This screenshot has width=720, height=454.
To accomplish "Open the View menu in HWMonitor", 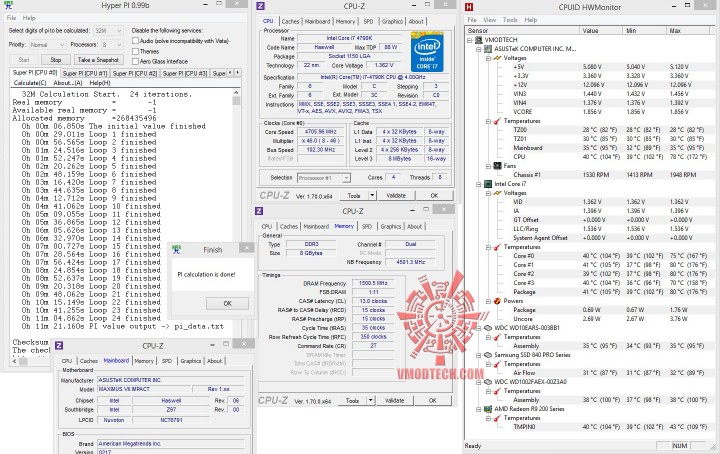I will [489, 20].
